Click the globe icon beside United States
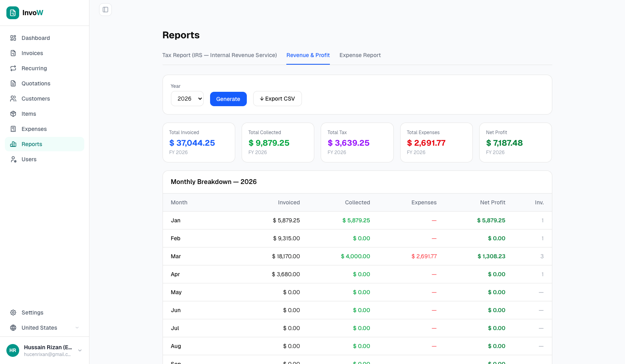 13,328
